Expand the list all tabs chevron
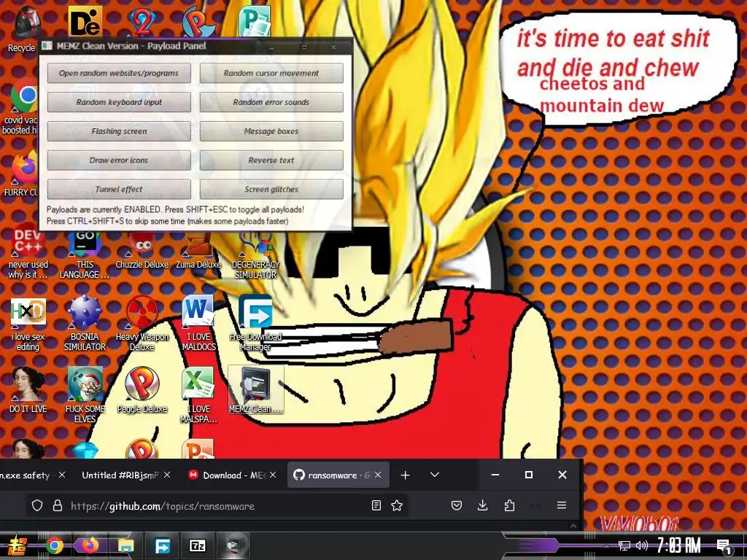The image size is (747, 560). click(435, 475)
